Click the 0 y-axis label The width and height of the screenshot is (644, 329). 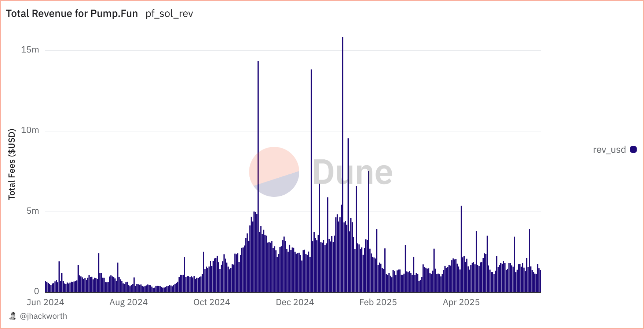[36, 291]
